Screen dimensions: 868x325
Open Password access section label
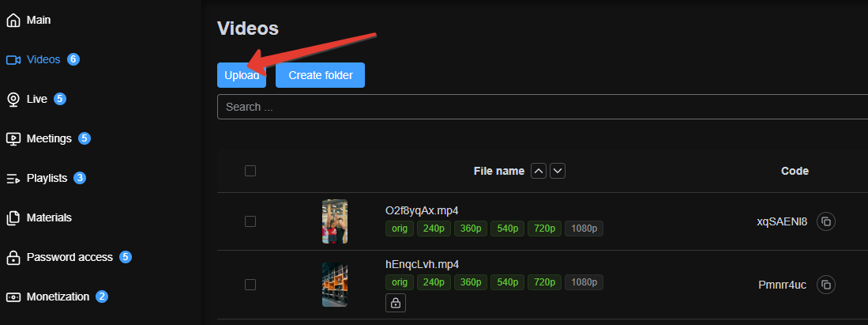click(70, 257)
